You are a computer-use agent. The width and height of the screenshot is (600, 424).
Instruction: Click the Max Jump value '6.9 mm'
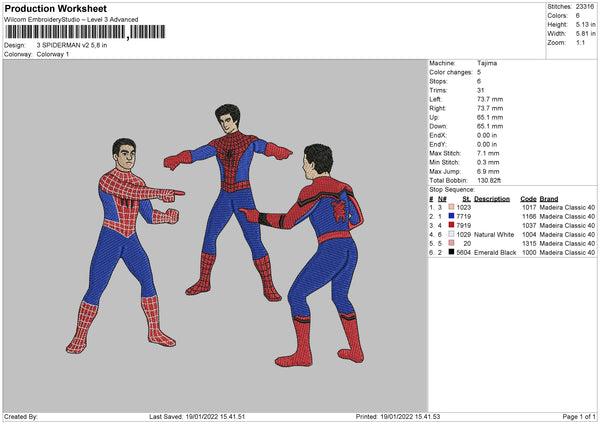pyautogui.click(x=488, y=171)
